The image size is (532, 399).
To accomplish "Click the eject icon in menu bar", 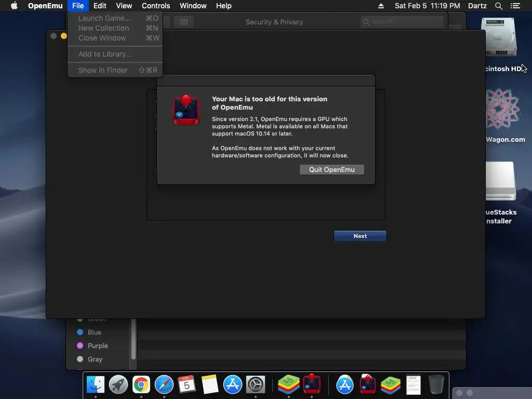I will pos(381,6).
